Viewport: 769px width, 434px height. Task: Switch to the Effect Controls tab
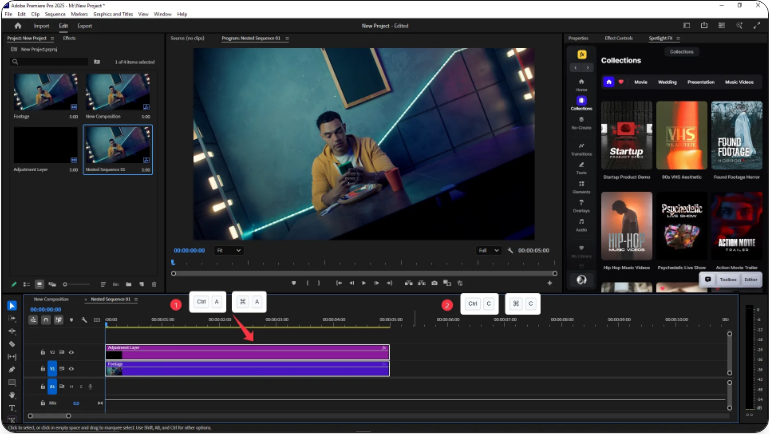point(618,38)
